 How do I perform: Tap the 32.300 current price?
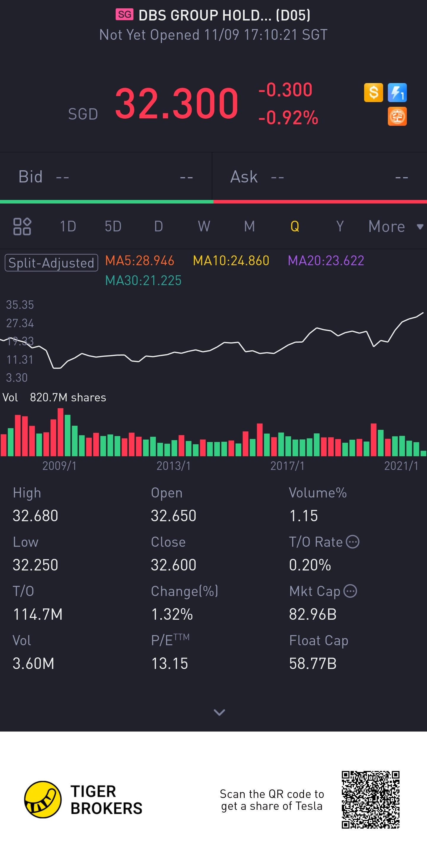click(x=177, y=103)
